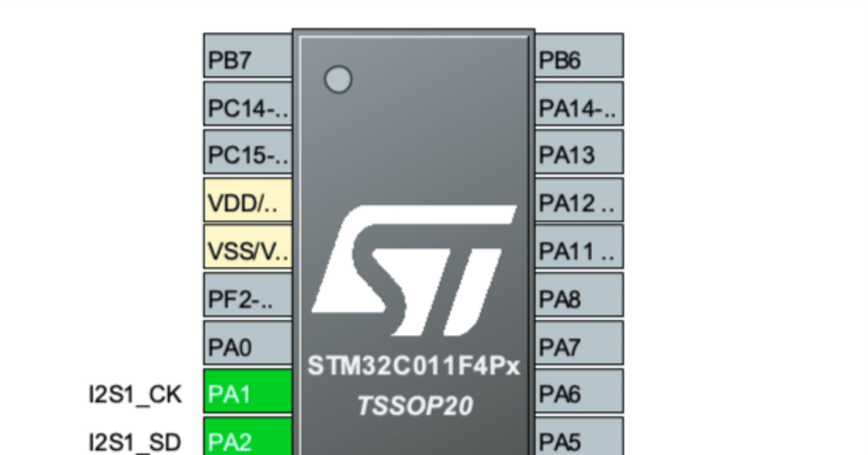Viewport: 868px width, 455px height.
Task: Click the green PA1 pin assigned to I2S1_CK
Action: pyautogui.click(x=247, y=392)
